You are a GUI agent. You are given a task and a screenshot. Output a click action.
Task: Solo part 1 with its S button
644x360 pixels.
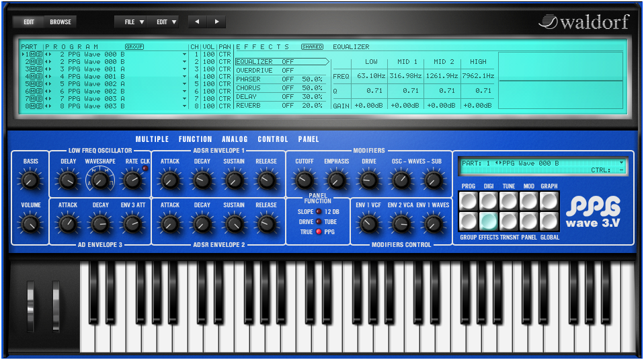point(39,55)
